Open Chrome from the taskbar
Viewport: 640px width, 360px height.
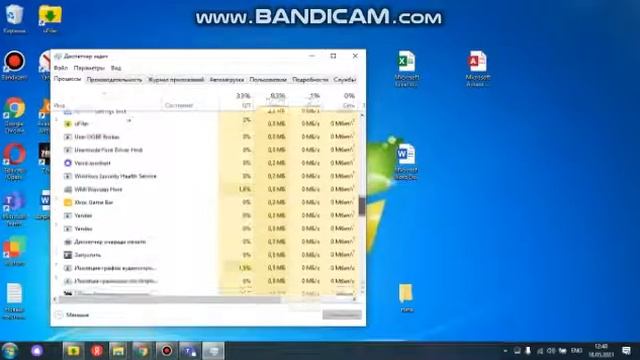(142, 351)
